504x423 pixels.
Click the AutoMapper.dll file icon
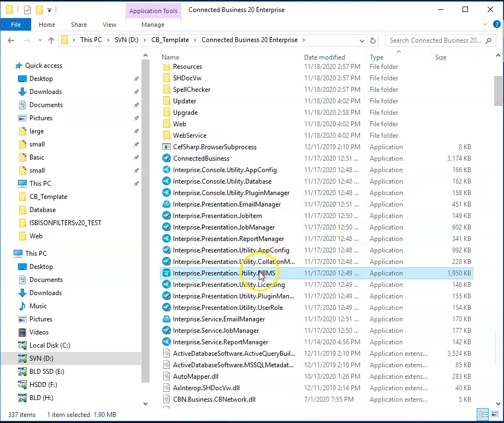click(x=167, y=377)
